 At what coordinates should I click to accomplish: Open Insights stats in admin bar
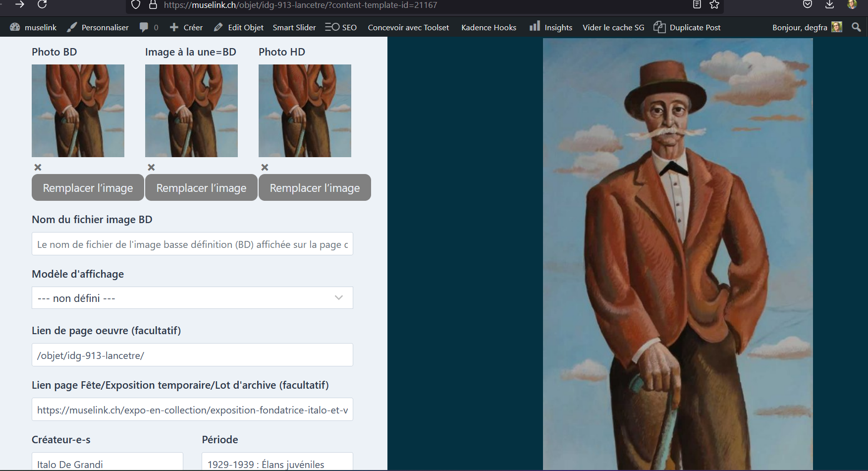point(551,27)
